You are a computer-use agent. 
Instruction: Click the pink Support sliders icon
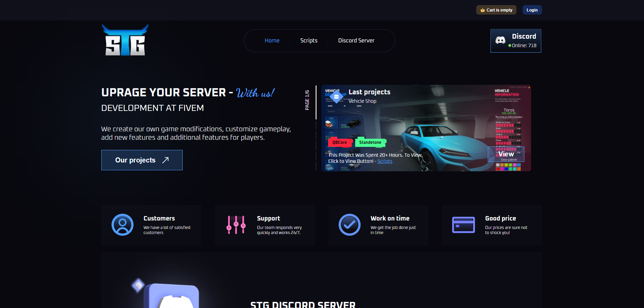236,225
